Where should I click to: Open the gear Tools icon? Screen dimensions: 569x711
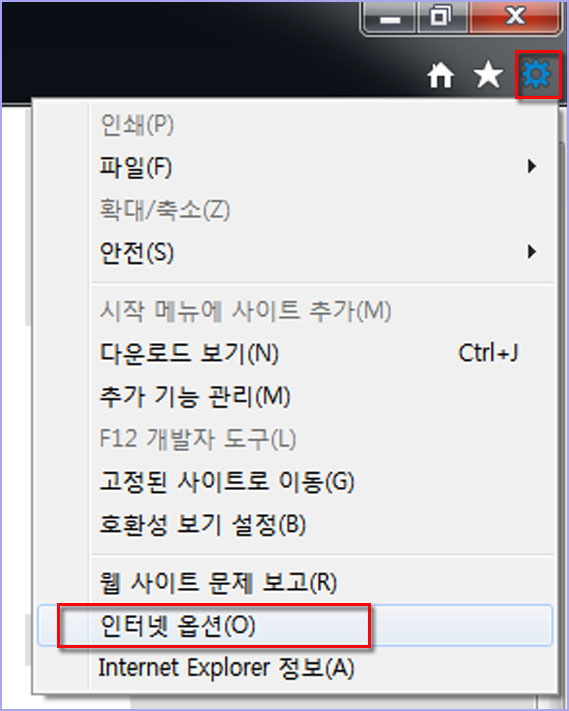click(537, 74)
